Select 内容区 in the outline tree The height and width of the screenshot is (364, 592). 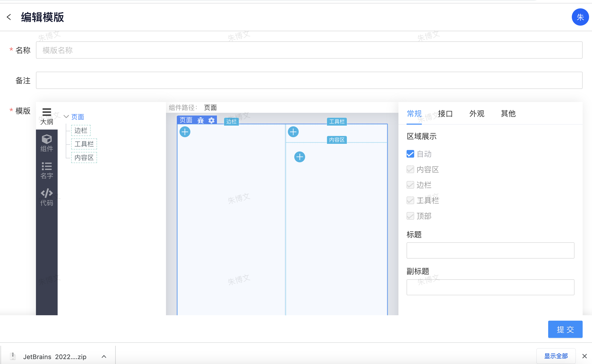coord(84,157)
